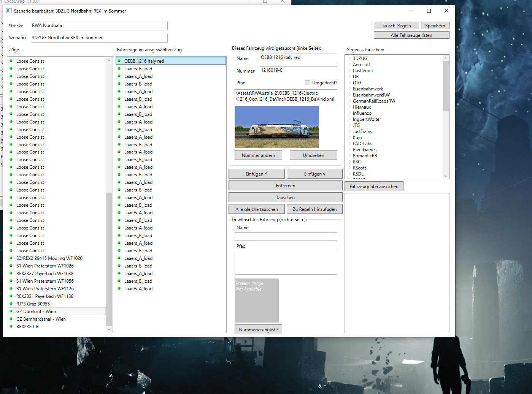Toggle the Umgedreht? checkbox
Viewport: 532px width, 394px height.
pos(307,83)
